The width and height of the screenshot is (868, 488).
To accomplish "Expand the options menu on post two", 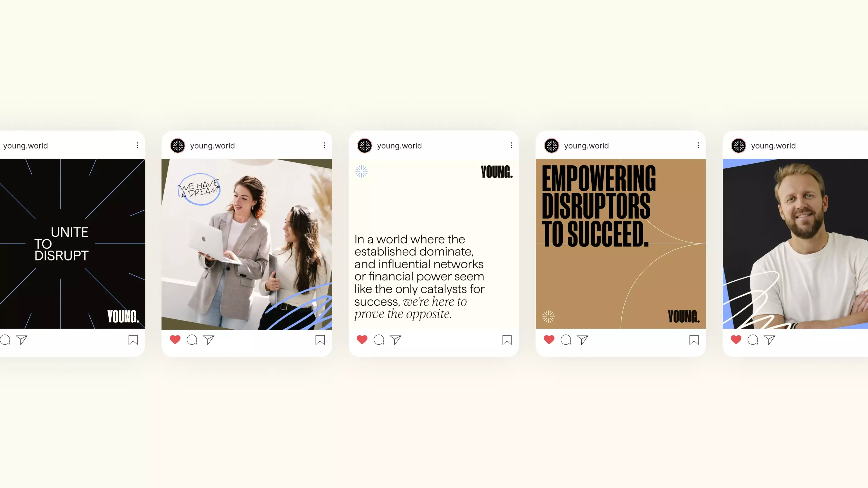I will pos(324,145).
